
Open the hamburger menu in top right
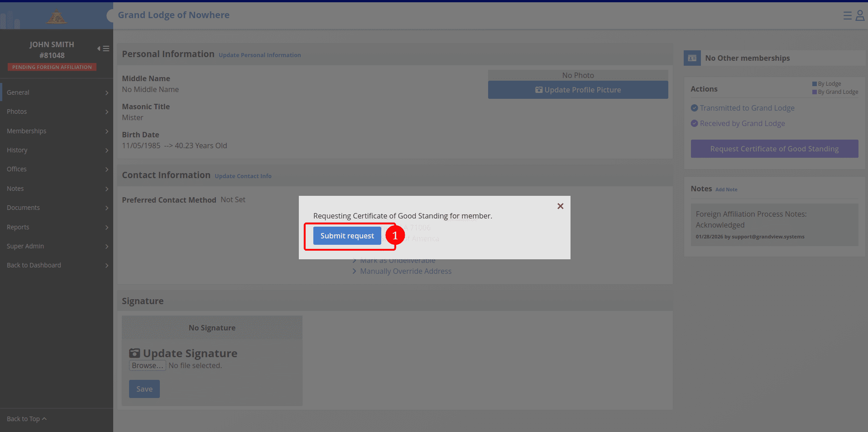(847, 16)
